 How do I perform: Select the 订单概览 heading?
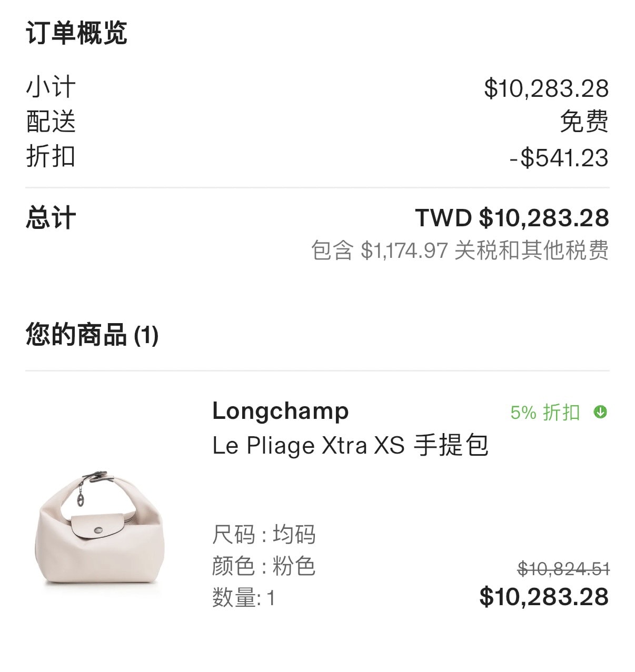click(76, 33)
